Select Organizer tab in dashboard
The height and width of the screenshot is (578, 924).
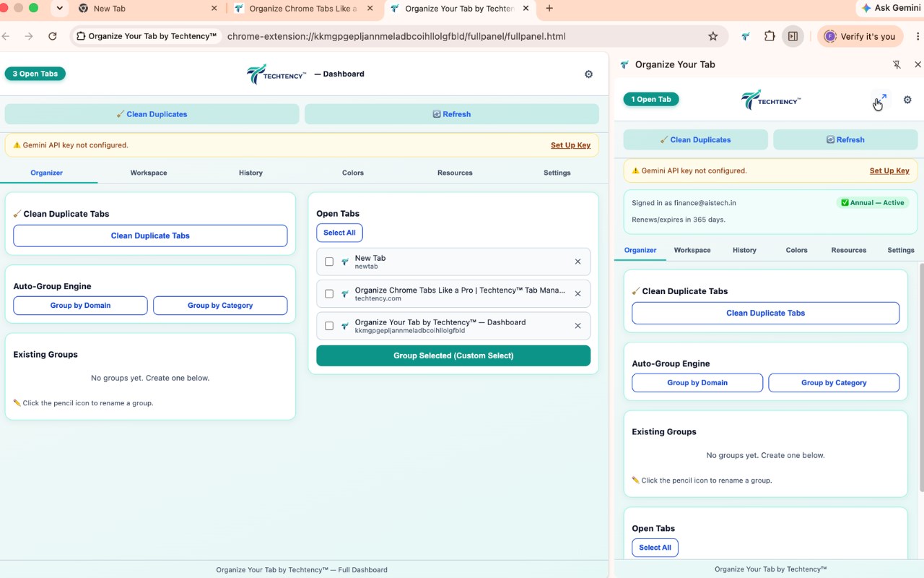(x=47, y=173)
